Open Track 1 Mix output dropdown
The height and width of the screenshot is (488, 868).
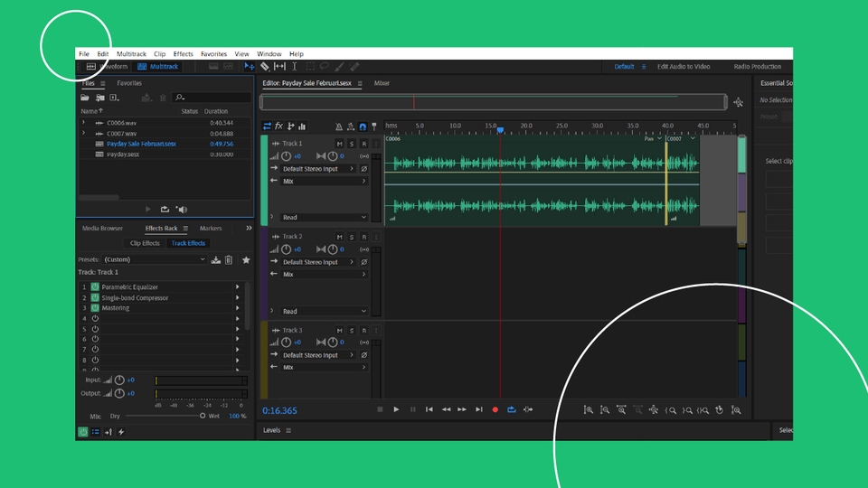point(325,181)
